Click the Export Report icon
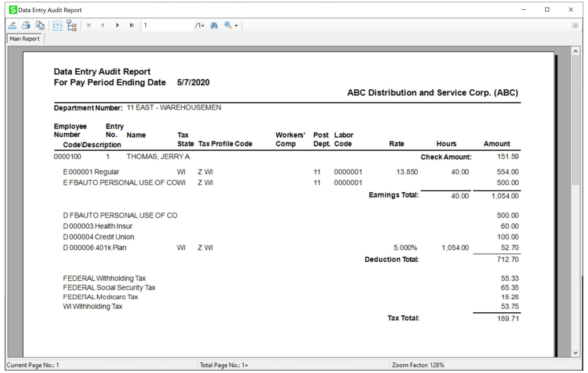 12,25
